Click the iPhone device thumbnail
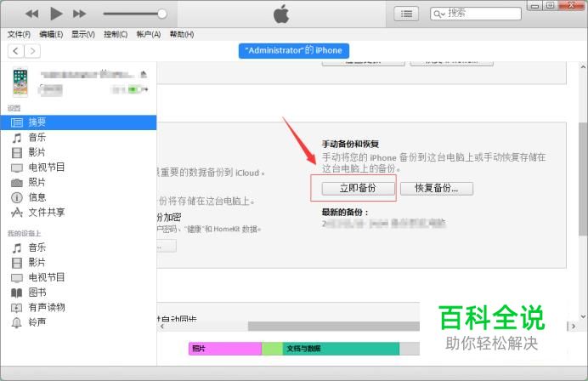This screenshot has height=381, width=588. 20,82
